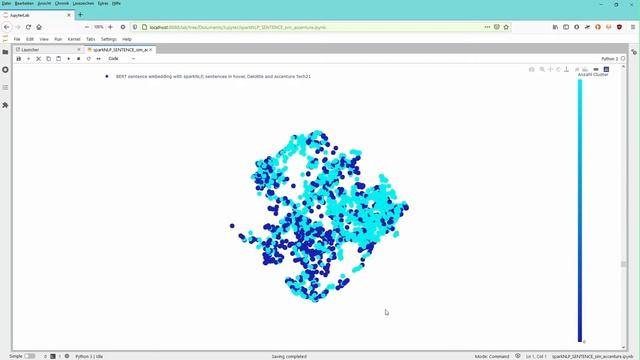Viewport: 640px width, 360px height.
Task: Open the cell type dropdown showing Code
Action: coord(121,59)
